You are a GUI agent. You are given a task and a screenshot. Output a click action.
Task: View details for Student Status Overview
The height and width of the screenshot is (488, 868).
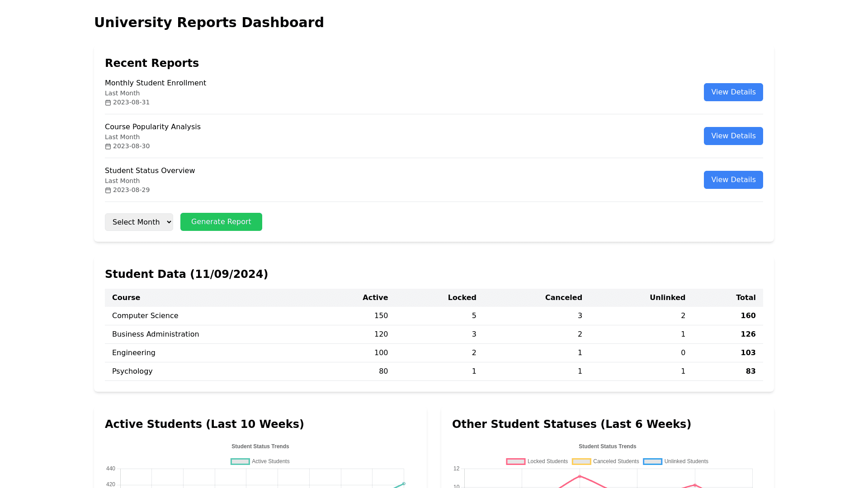point(733,180)
